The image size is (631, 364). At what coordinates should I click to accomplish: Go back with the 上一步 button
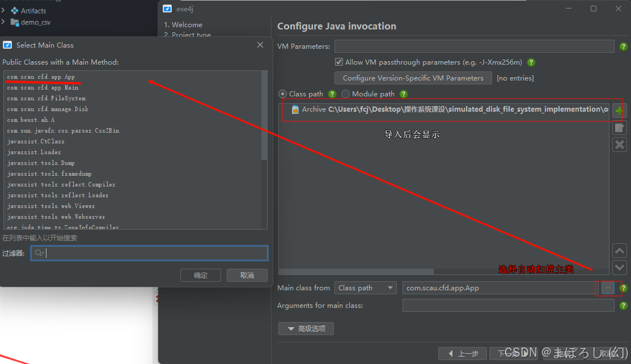tap(463, 354)
